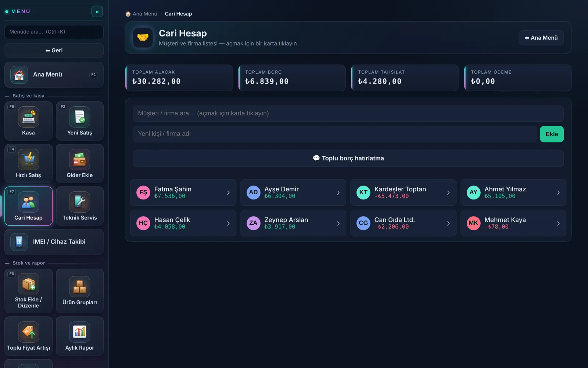The width and height of the screenshot is (588, 368).
Task: Collapse the sidebar menu with double chevron
Action: tap(97, 12)
